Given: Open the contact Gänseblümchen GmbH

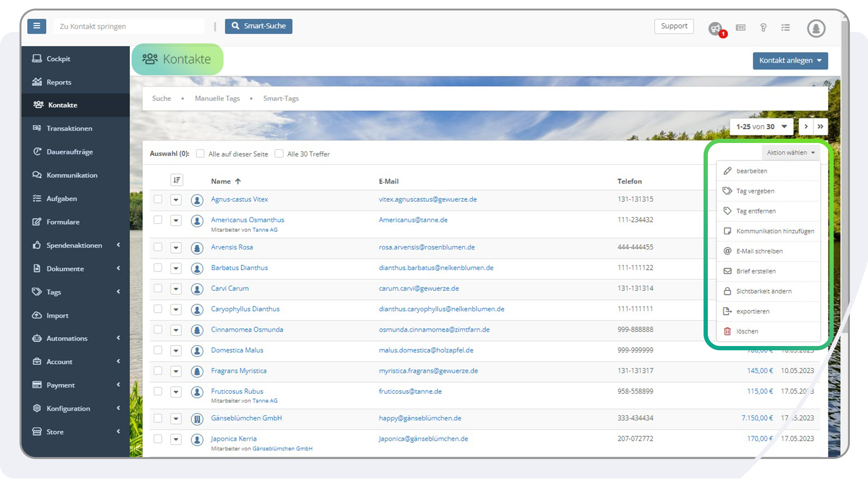Looking at the screenshot, I should (246, 418).
